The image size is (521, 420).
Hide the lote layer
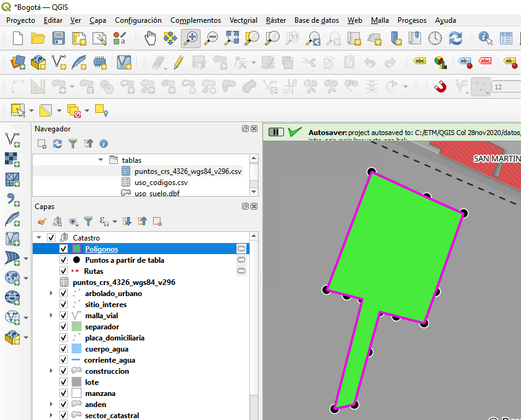click(64, 382)
